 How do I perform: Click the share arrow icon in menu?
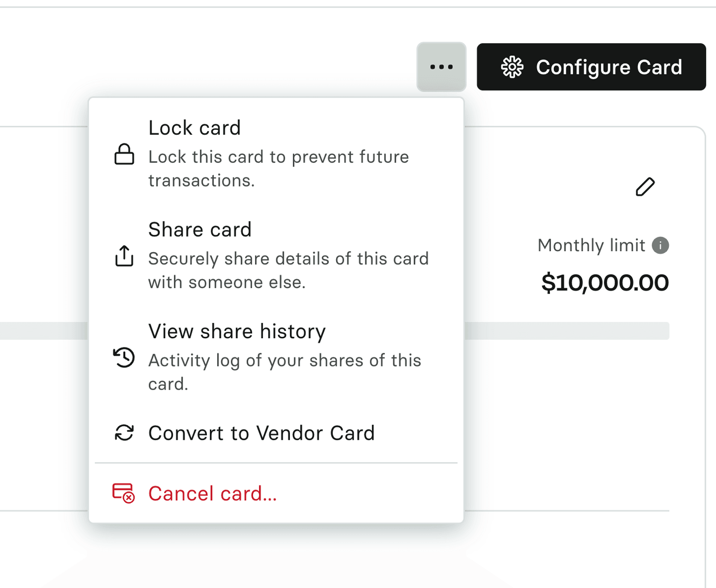click(124, 256)
